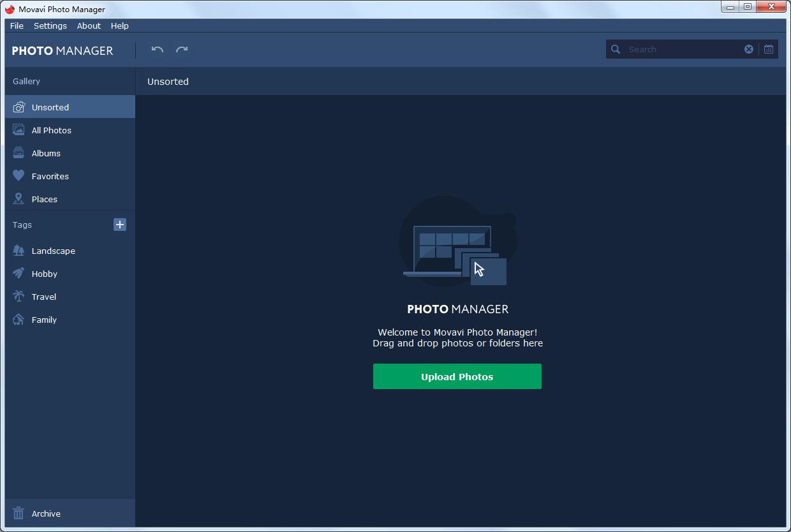
Task: Click the Movavi logo in title bar
Action: click(x=10, y=9)
